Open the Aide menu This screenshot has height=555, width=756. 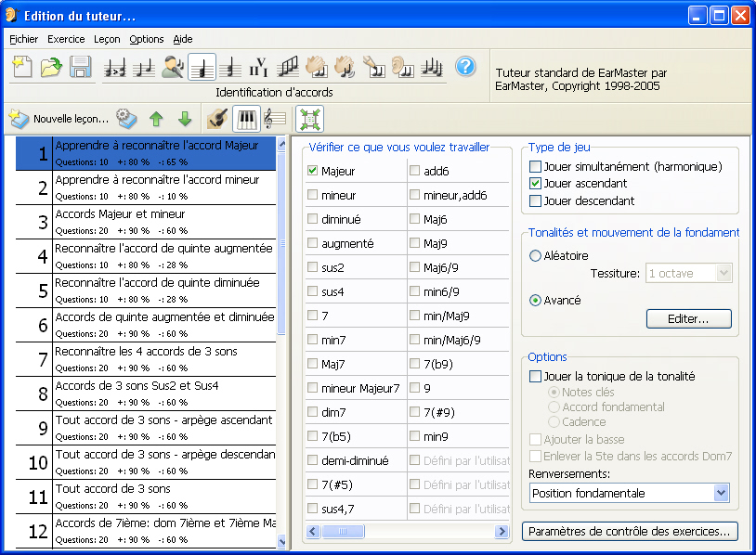coord(183,39)
